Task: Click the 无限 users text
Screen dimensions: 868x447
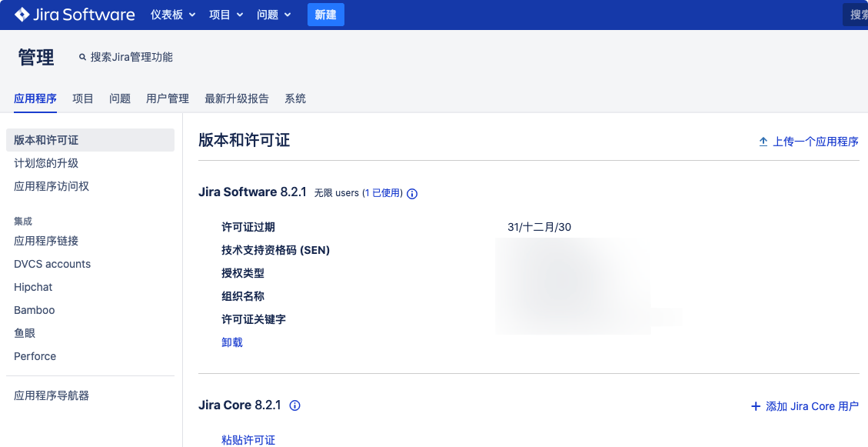Action: click(x=337, y=193)
